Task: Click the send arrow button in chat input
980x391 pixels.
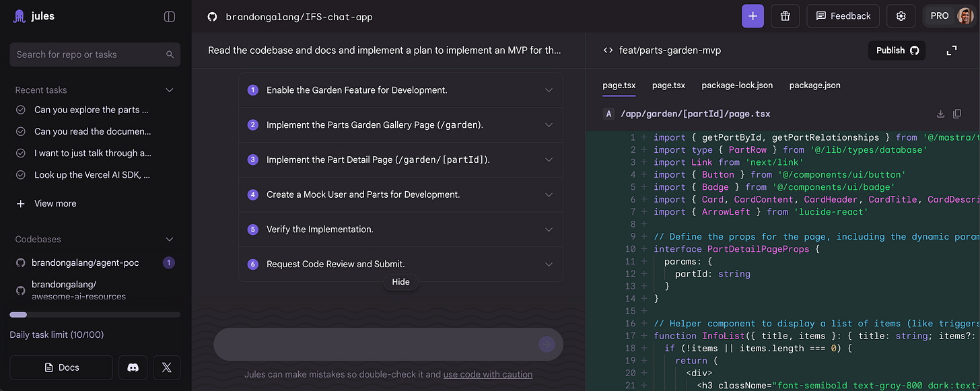Action: point(547,345)
